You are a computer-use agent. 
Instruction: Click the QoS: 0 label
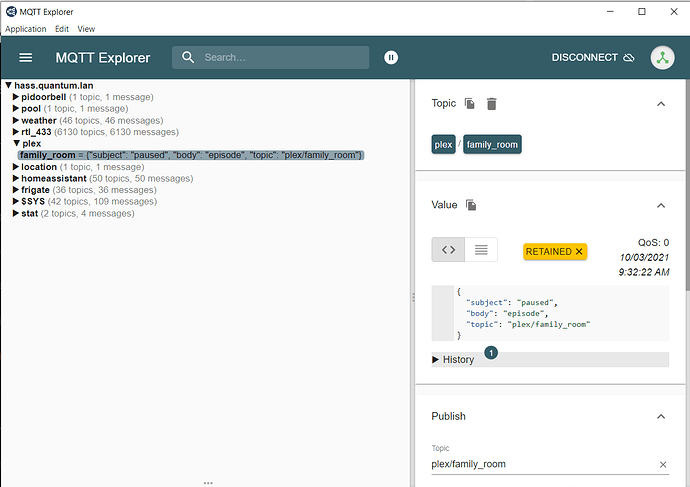coord(653,243)
